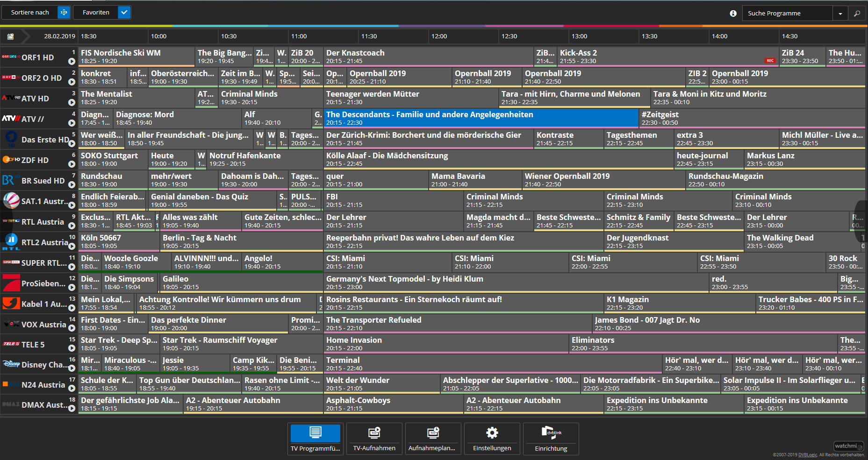Select FIS Nordische Ski WM programme

[x=136, y=57]
